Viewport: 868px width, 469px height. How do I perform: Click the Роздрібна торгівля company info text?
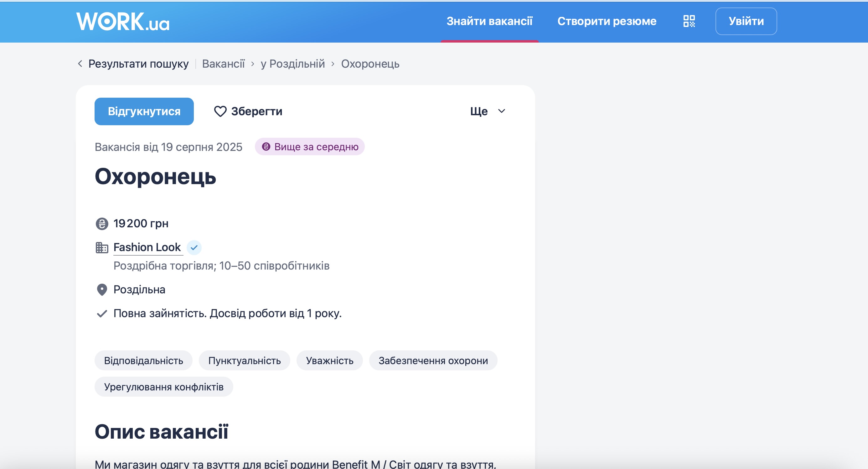click(x=221, y=266)
